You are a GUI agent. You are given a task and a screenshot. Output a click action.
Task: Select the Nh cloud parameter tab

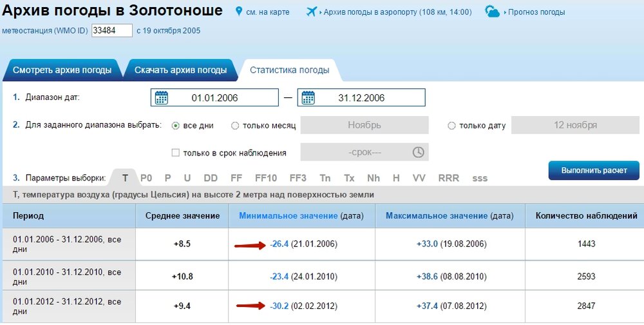(x=374, y=178)
